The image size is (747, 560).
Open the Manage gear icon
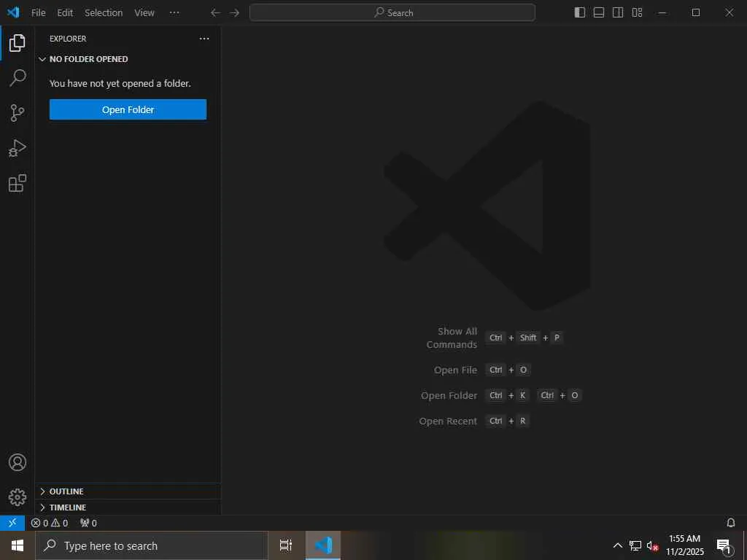(18, 497)
